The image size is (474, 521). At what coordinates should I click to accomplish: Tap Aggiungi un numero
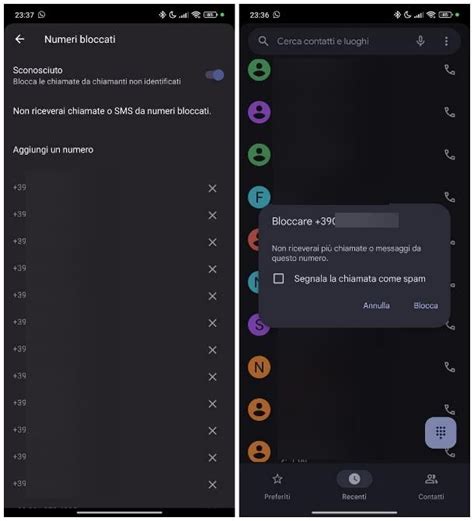click(x=53, y=150)
